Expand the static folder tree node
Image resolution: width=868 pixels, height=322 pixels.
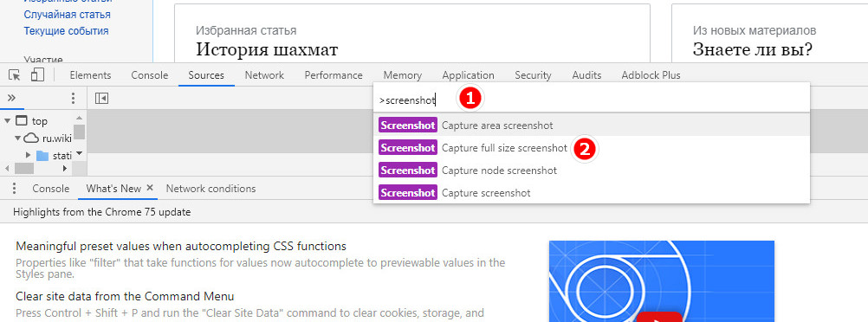pos(29,156)
